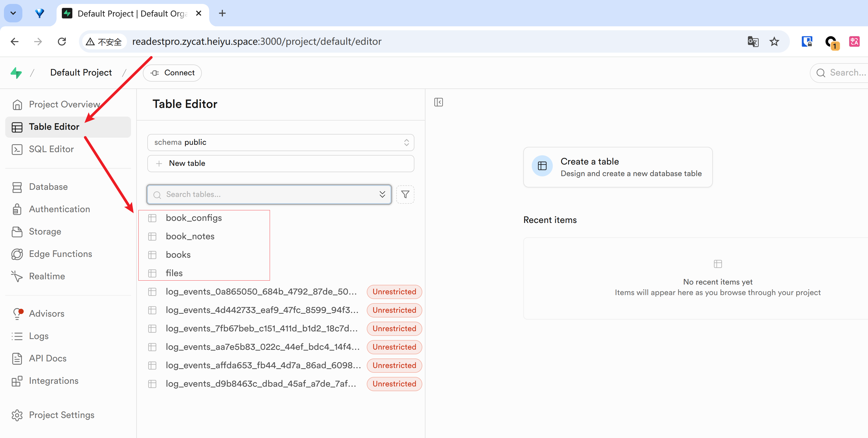Click the Supabase logo in header
The image size is (868, 438).
(16, 72)
